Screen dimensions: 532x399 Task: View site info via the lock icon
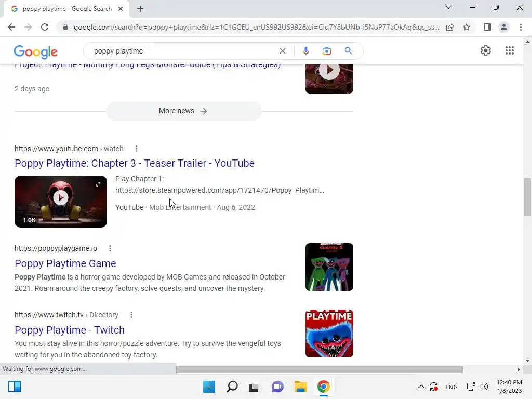coord(65,27)
